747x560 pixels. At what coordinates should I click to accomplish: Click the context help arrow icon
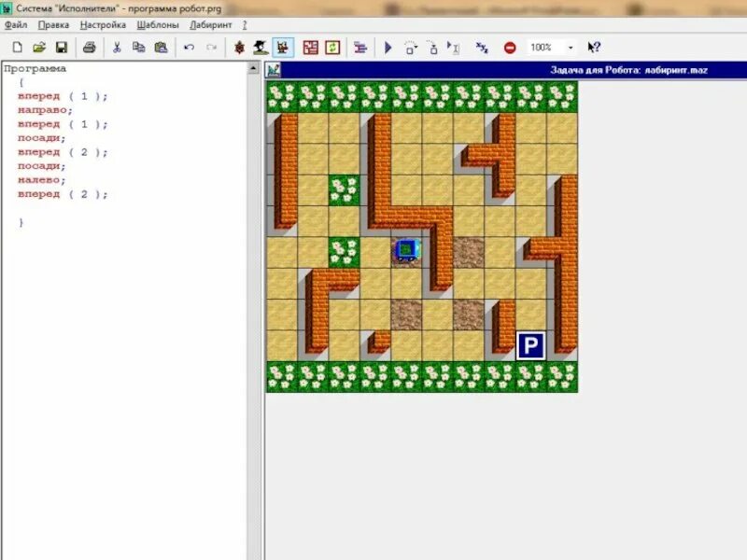point(594,48)
